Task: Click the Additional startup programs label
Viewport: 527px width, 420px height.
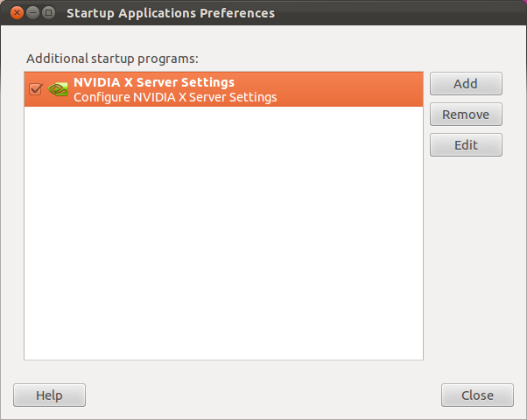Action: [113, 59]
